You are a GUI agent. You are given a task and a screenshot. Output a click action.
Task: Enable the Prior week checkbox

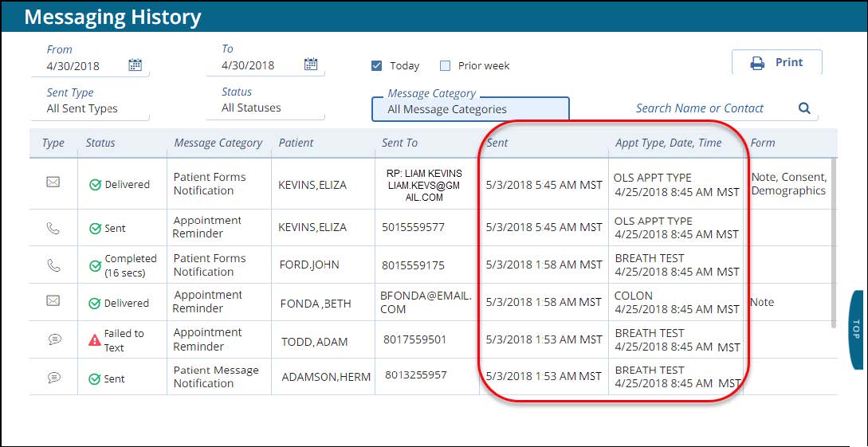[446, 66]
